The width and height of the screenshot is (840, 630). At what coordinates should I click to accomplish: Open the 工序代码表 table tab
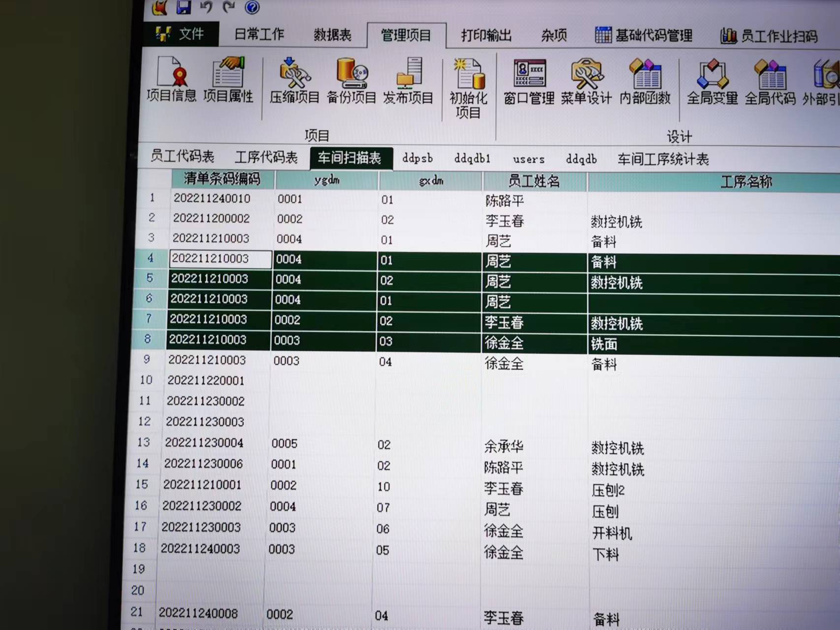pos(266,157)
